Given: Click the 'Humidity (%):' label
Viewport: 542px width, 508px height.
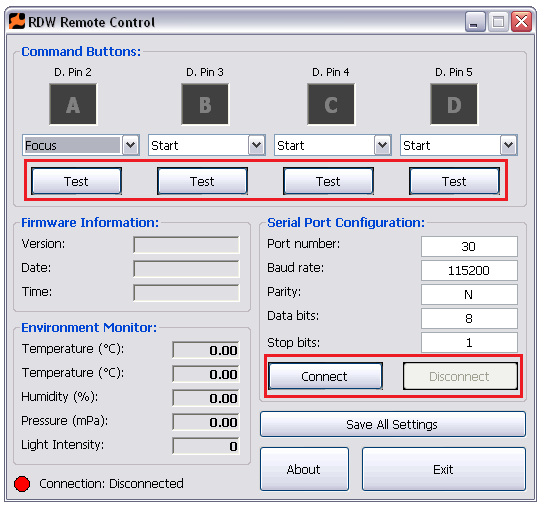Looking at the screenshot, I should pyautogui.click(x=60, y=397).
